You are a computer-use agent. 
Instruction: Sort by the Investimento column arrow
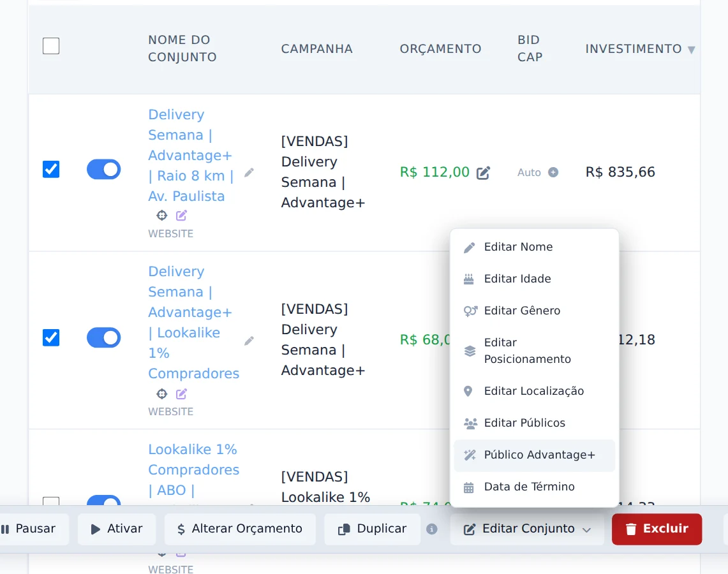(692, 50)
